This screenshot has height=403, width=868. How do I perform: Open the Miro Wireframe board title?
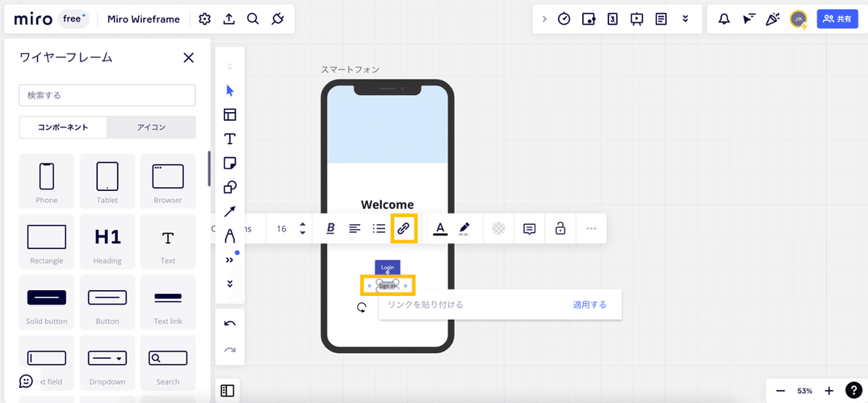(x=143, y=20)
